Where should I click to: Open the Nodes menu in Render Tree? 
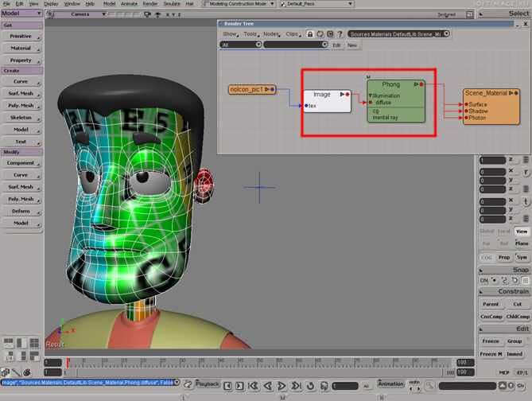pyautogui.click(x=270, y=34)
